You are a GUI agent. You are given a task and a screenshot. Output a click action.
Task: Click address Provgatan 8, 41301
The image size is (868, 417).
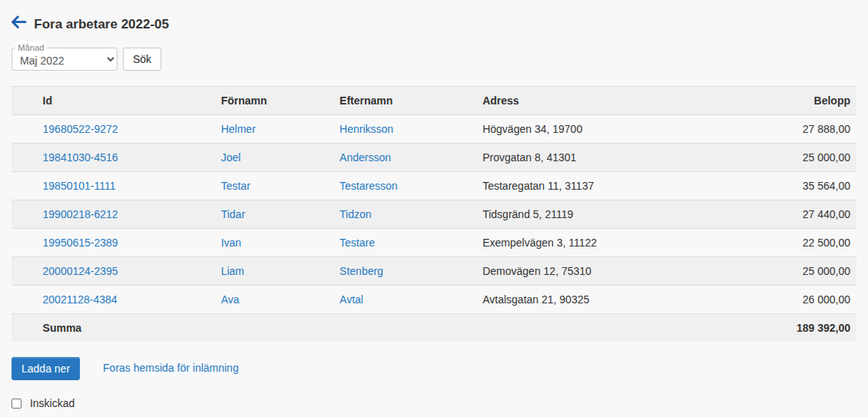(530, 158)
